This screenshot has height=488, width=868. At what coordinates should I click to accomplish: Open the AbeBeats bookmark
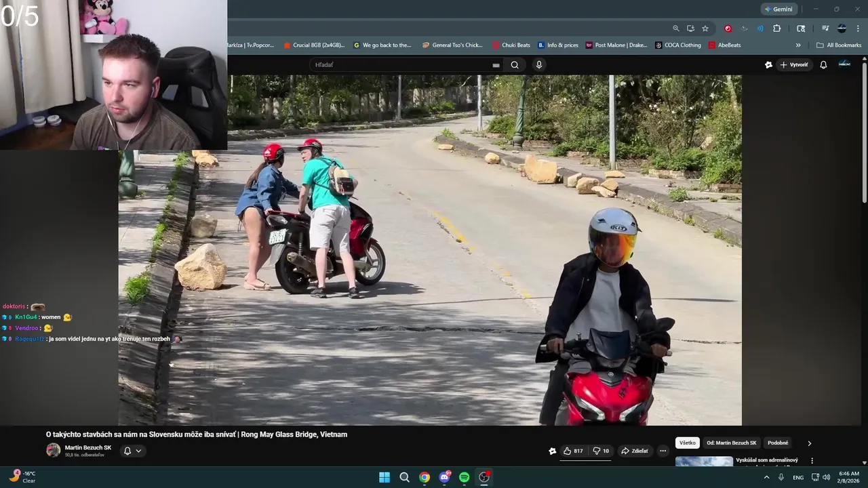pyautogui.click(x=725, y=45)
